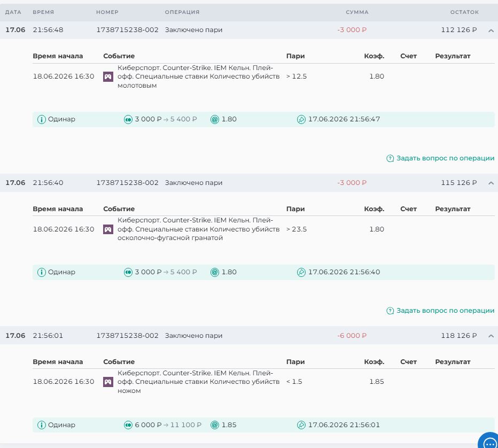498x448 pixels.
Task: Click event text about осколочно-фугасной гранатой kills
Action: coord(198,229)
